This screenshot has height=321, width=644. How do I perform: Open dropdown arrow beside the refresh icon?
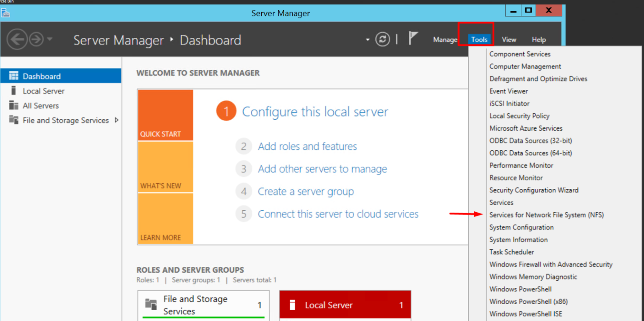(368, 40)
